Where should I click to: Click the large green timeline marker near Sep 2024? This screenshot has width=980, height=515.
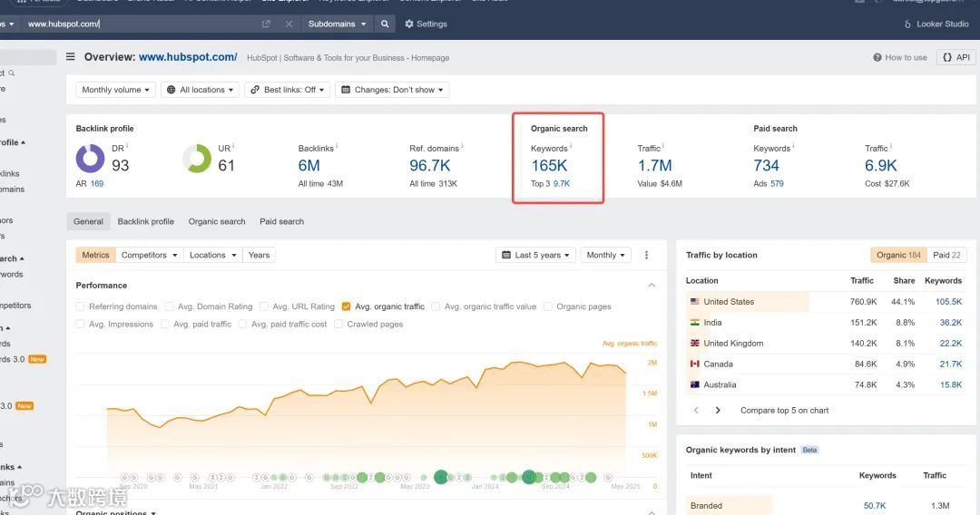[x=529, y=478]
